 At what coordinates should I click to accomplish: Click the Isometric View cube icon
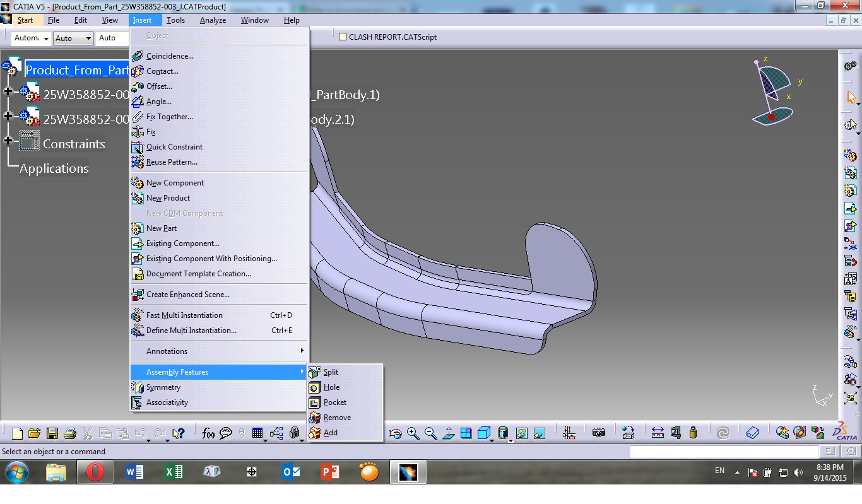[484, 433]
